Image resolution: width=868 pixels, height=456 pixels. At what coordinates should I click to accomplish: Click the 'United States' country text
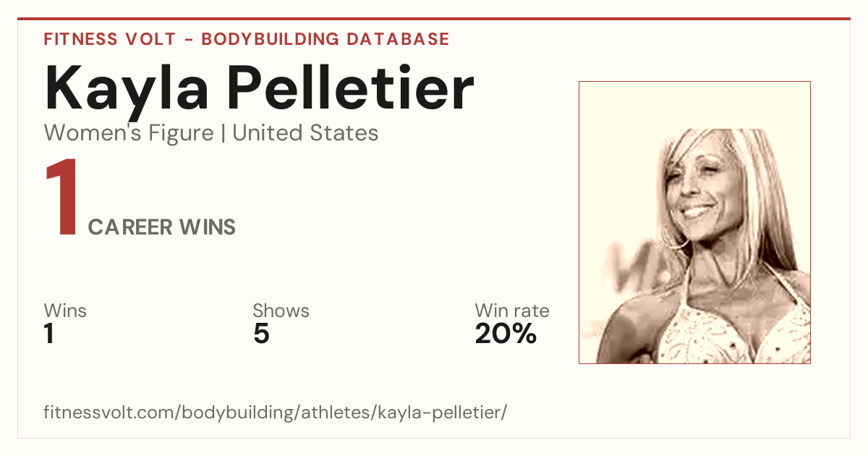(305, 133)
